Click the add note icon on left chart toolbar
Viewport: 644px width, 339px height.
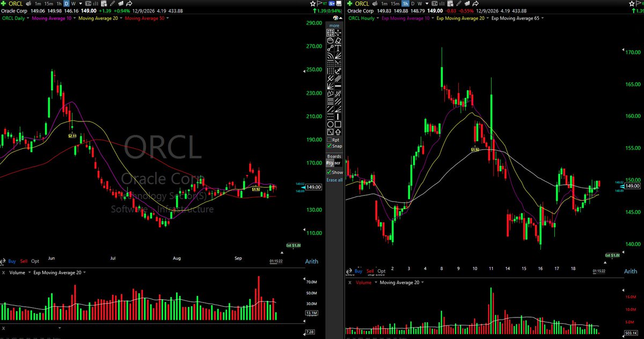(104, 3)
